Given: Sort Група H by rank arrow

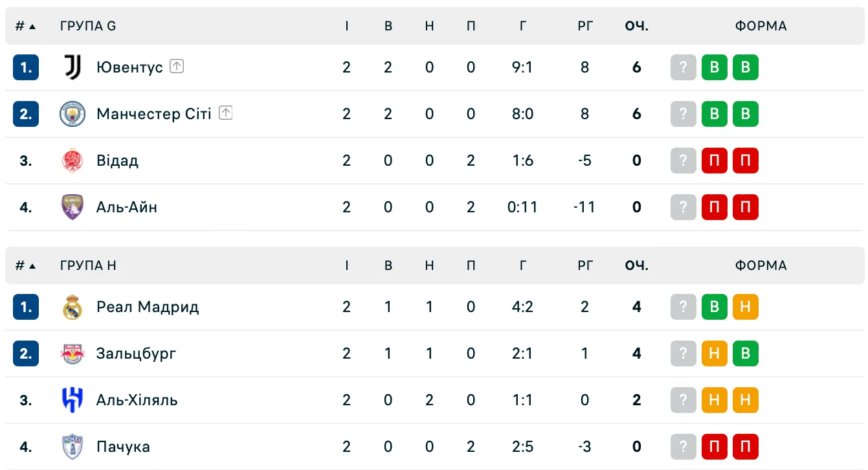Looking at the screenshot, I should click(32, 266).
